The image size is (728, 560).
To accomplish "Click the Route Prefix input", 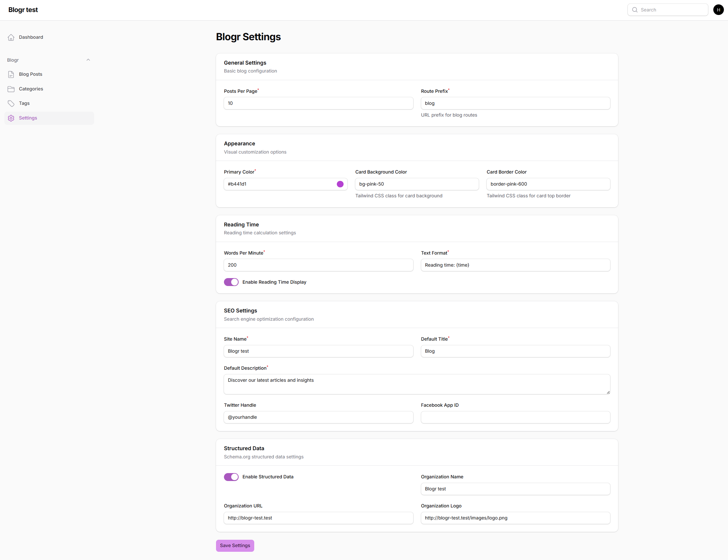I will pyautogui.click(x=515, y=103).
